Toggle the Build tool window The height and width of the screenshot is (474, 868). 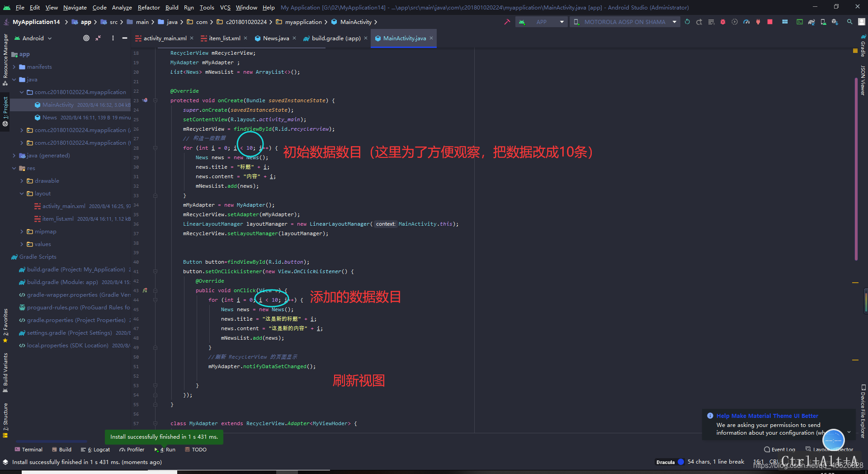[x=61, y=450]
